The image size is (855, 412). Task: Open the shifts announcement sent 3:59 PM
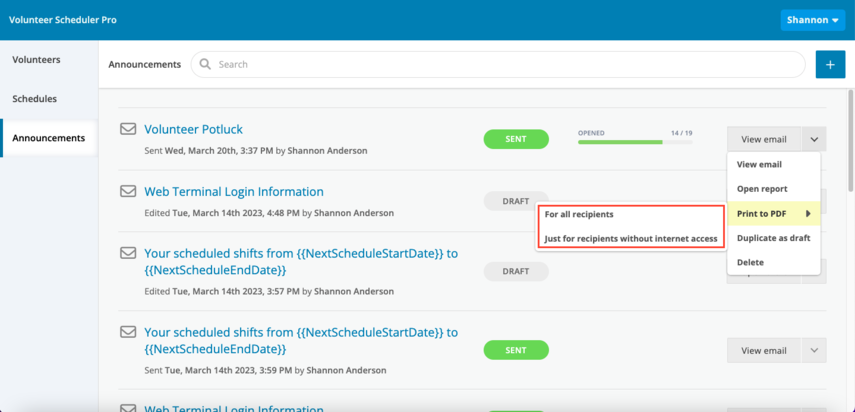(301, 340)
